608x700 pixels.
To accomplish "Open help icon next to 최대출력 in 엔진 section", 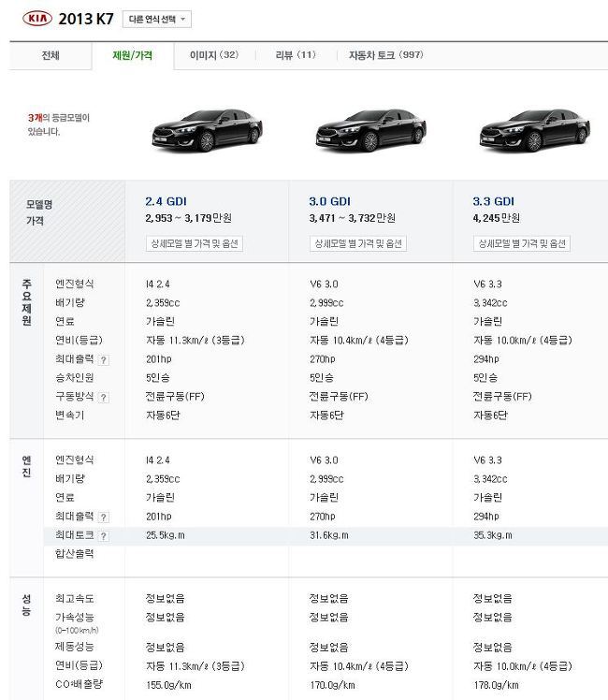I will click(104, 518).
